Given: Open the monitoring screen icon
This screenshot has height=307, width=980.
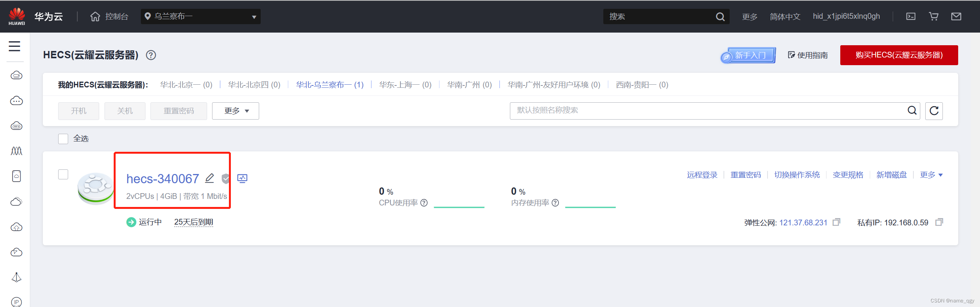Looking at the screenshot, I should point(242,178).
